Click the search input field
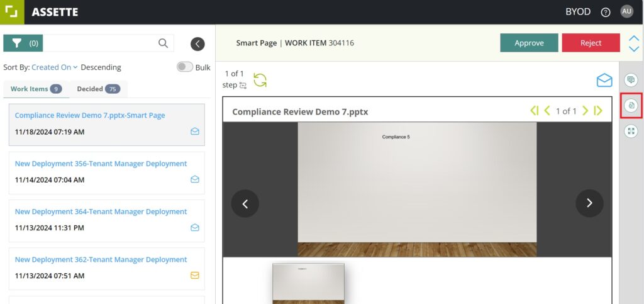Image resolution: width=644 pixels, height=304 pixels. click(x=101, y=43)
